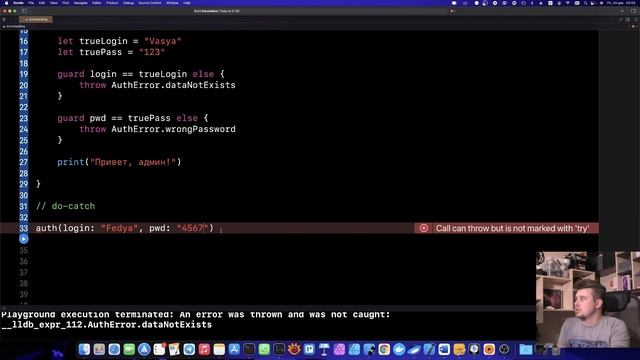Open the Editor menu
This screenshot has height=360, width=640.
click(x=97, y=3)
